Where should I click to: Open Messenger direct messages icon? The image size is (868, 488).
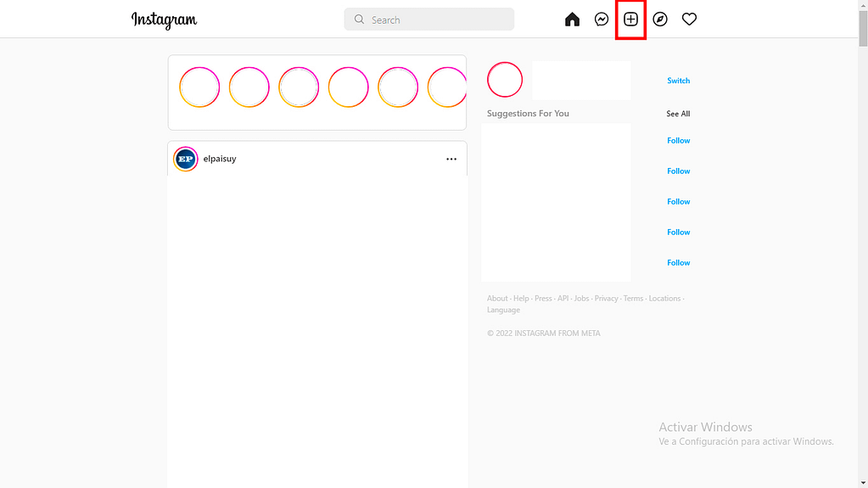coord(602,20)
